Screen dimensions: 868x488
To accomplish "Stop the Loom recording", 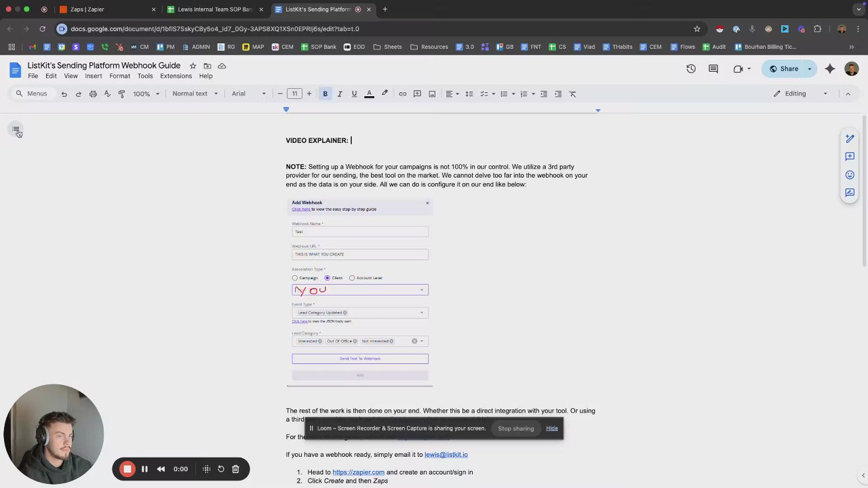I will click(x=127, y=469).
